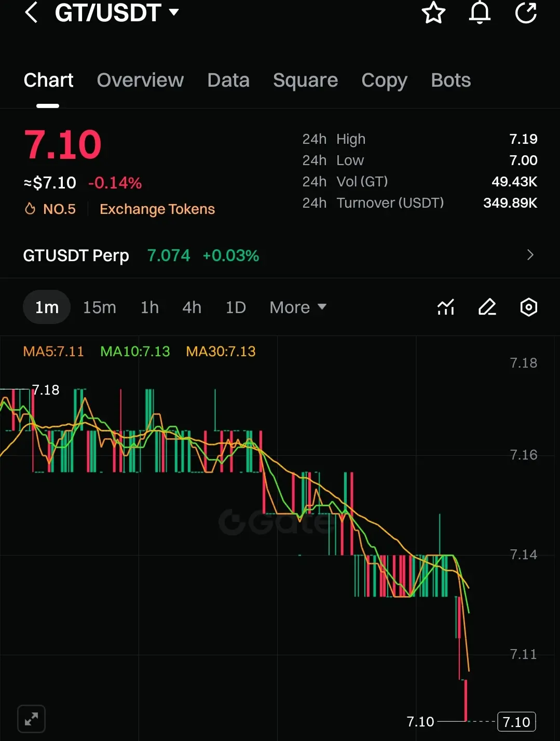The height and width of the screenshot is (741, 560).
Task: Tap the NO.5 ranking label
Action: pos(59,209)
